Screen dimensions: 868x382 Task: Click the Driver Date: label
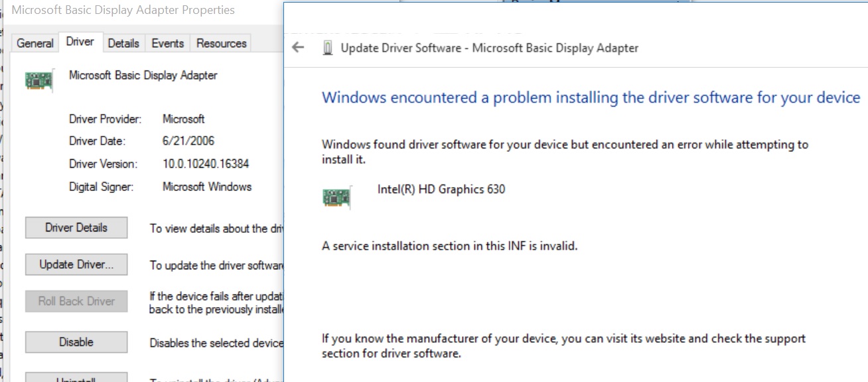[x=97, y=141]
